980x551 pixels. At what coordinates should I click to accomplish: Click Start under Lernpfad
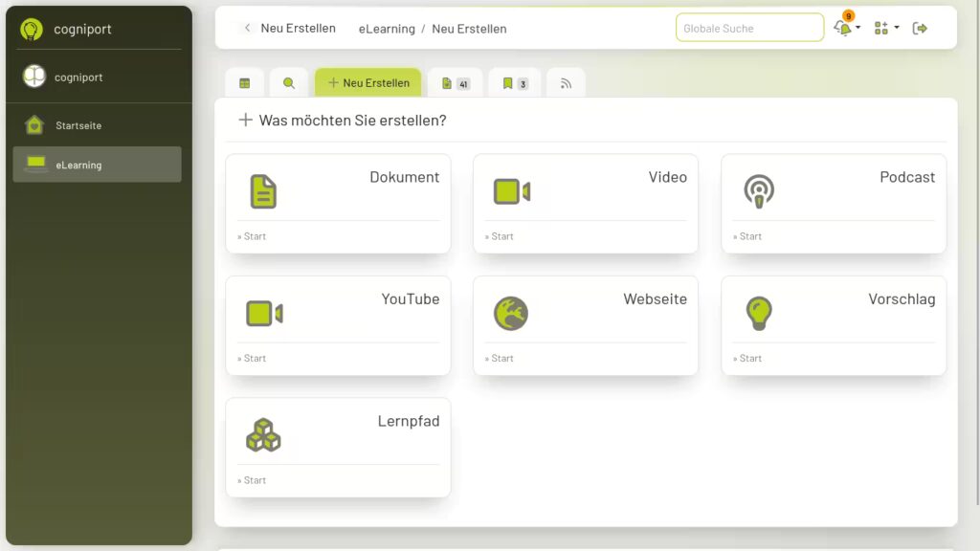[x=252, y=480]
